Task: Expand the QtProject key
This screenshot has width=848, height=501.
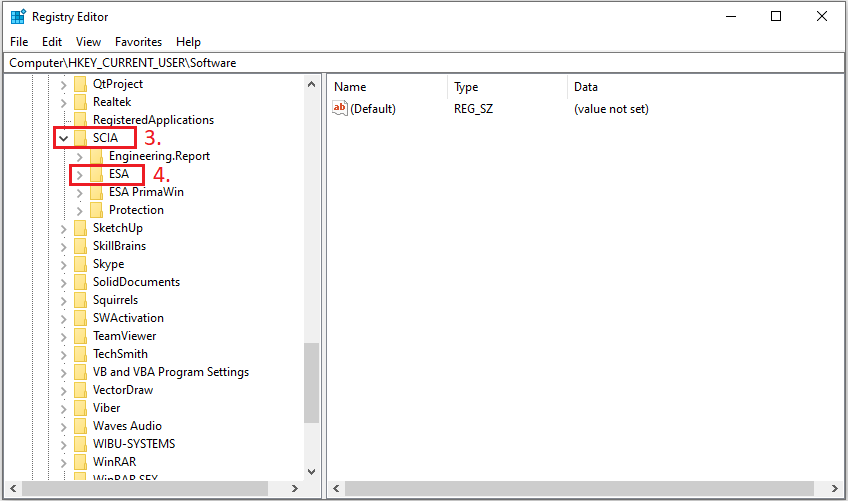Action: tap(63, 84)
